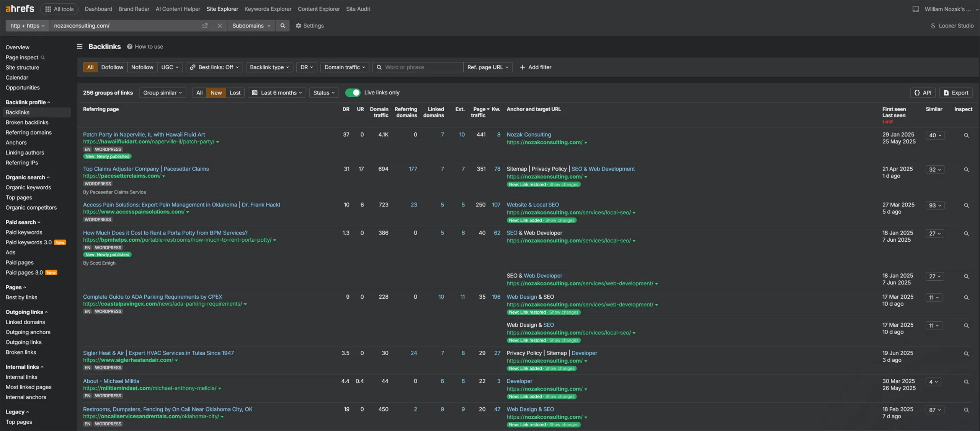Open the Domain traffic filter dropdown
Viewport: 980px width, 431px height.
pos(345,67)
